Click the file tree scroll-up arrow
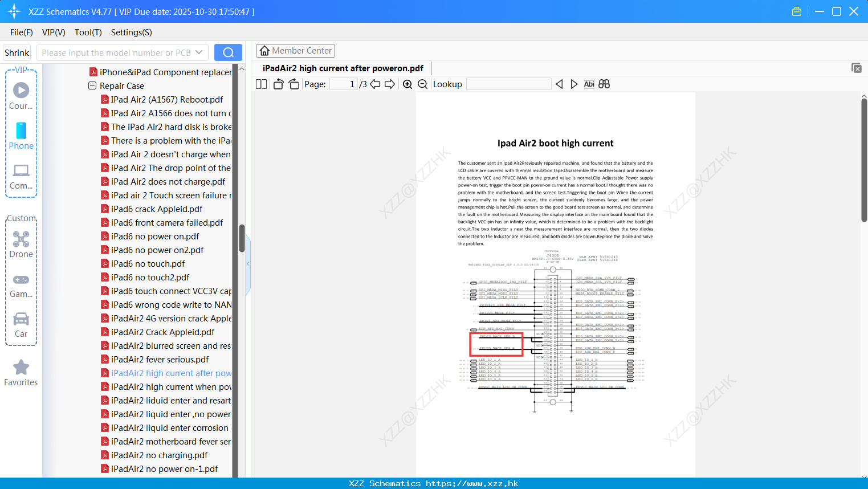The height and width of the screenshot is (489, 868). coord(242,68)
